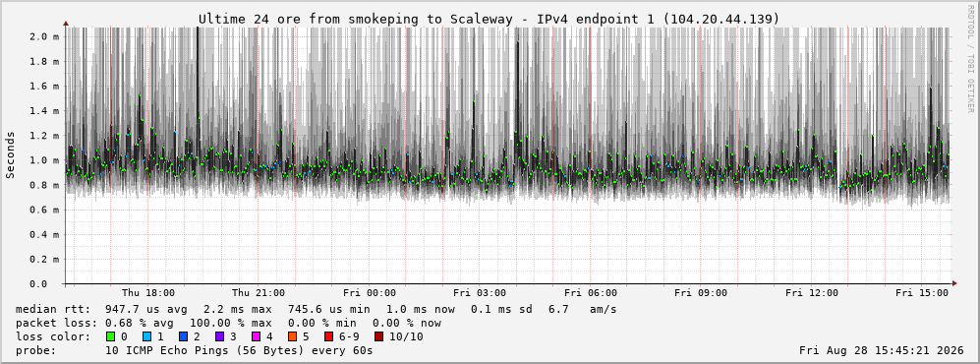This screenshot has height=364, width=980.
Task: Click the blue loss color 2 swatch
Action: (182, 336)
